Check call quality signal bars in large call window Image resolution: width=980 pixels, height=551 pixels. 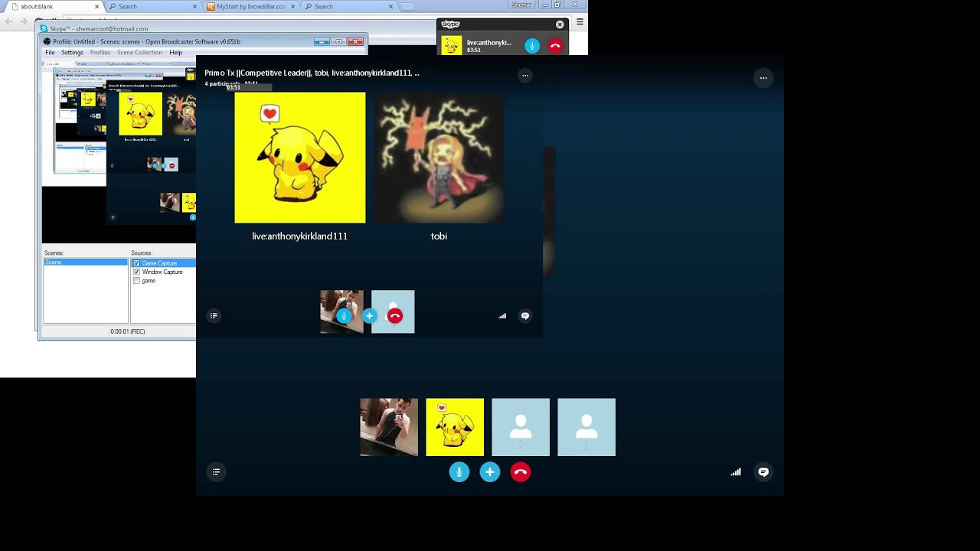736,472
